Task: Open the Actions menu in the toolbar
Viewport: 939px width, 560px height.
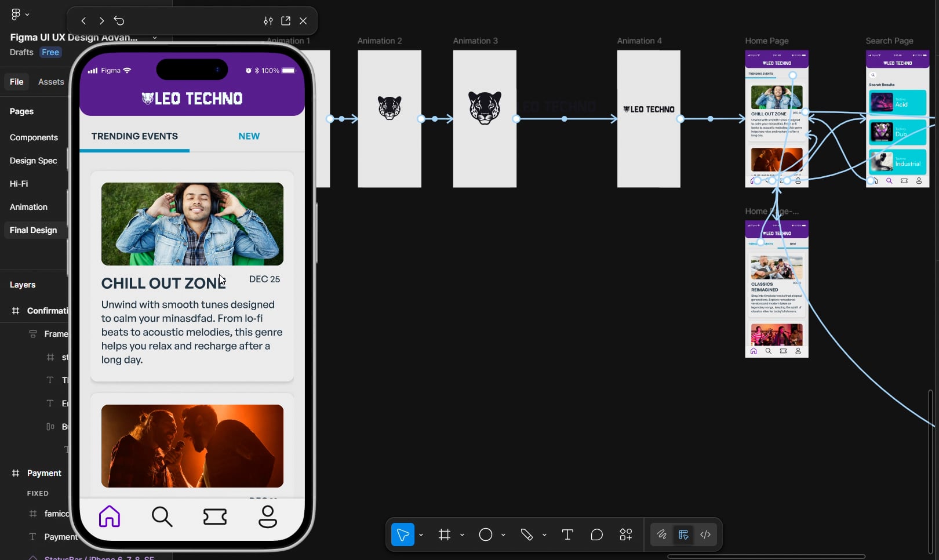Action: click(626, 534)
